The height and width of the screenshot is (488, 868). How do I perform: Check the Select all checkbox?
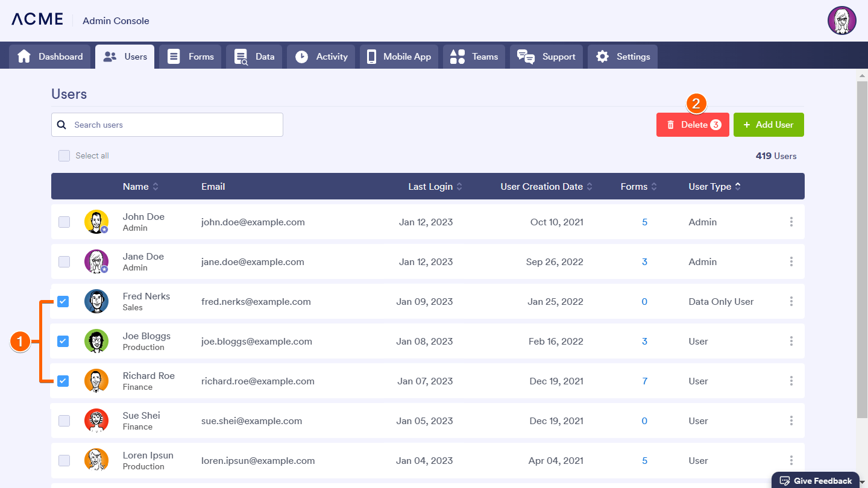tap(64, 156)
